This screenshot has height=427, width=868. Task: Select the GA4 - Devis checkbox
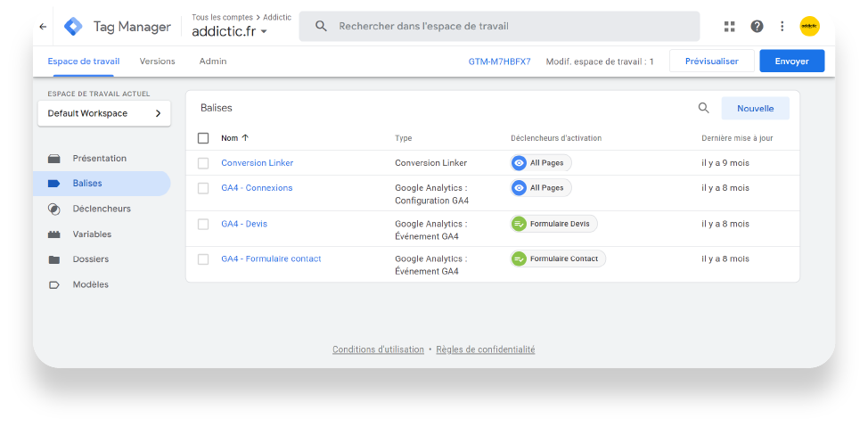tap(203, 224)
